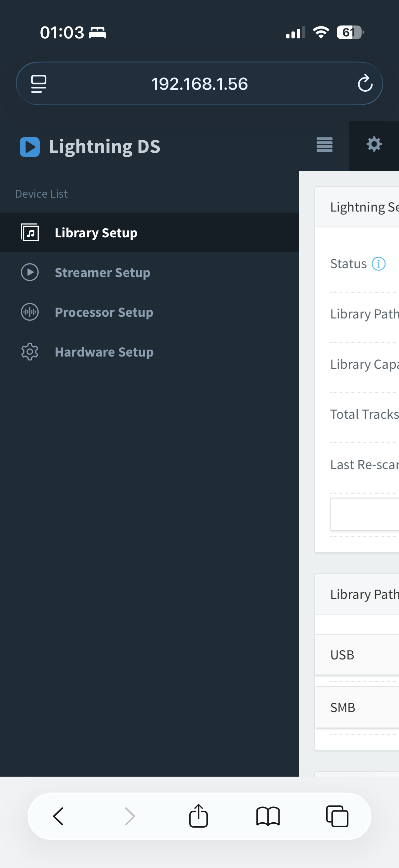
Task: Open Safari page settings icon
Action: click(38, 83)
